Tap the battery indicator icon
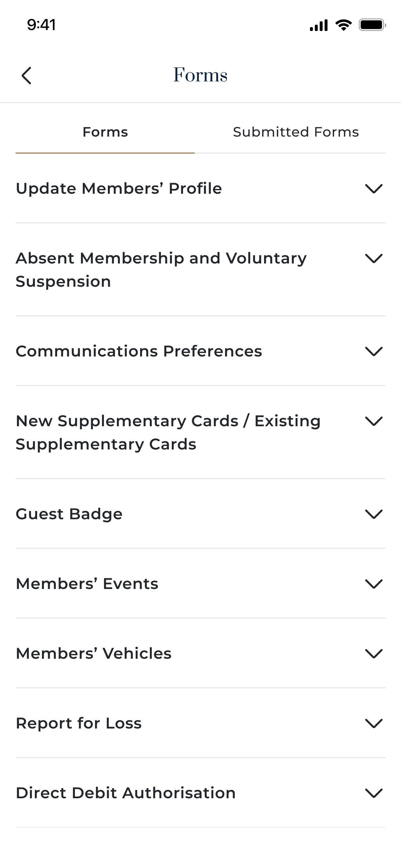401x868 pixels. (372, 25)
